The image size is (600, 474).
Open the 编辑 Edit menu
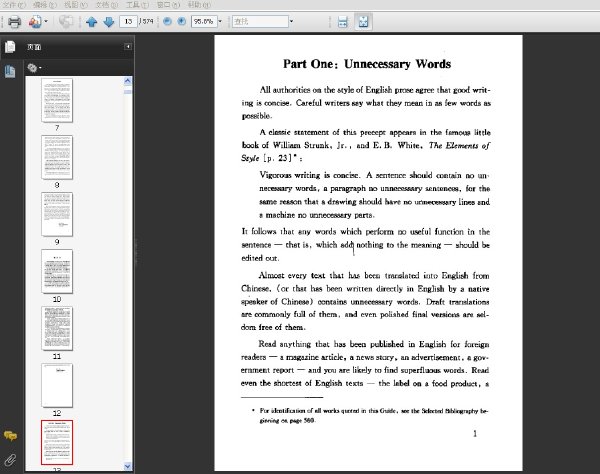(x=45, y=5)
